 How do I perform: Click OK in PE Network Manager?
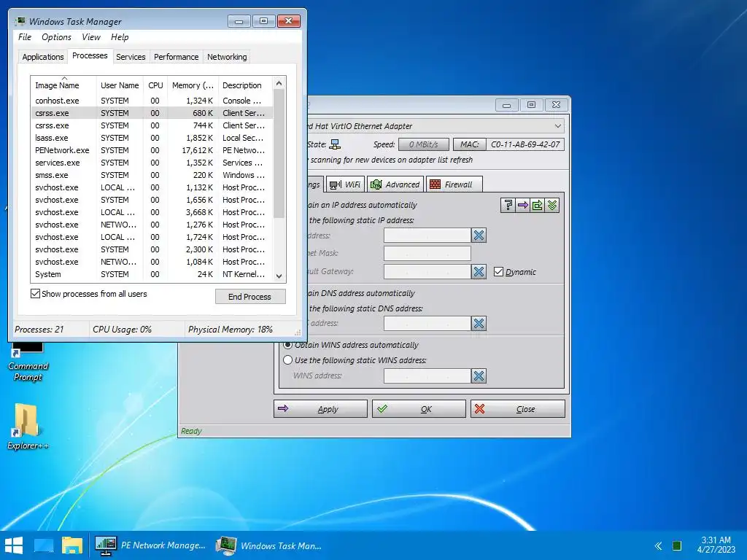(419, 409)
